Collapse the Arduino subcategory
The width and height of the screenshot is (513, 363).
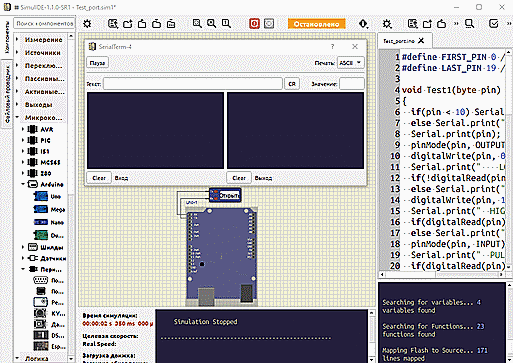pyautogui.click(x=23, y=184)
